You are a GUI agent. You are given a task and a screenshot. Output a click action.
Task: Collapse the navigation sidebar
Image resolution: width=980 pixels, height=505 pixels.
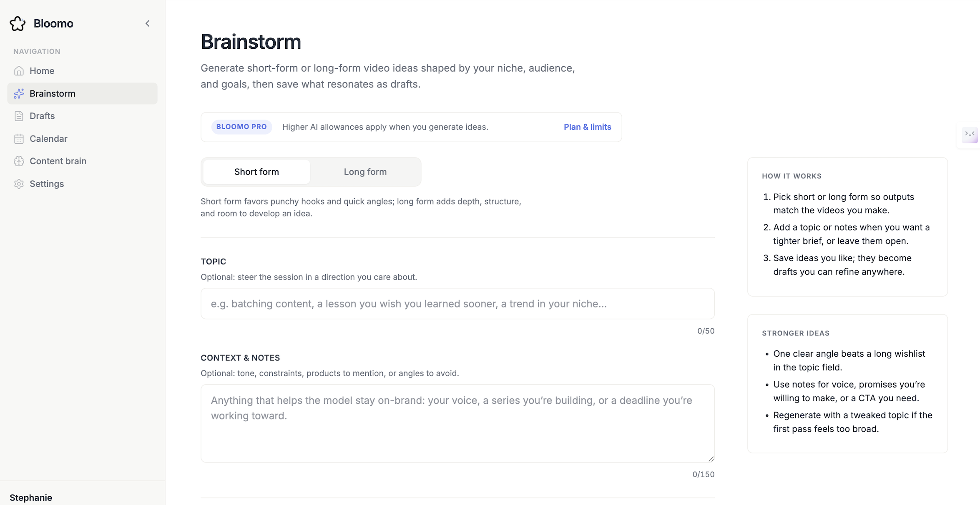[147, 23]
